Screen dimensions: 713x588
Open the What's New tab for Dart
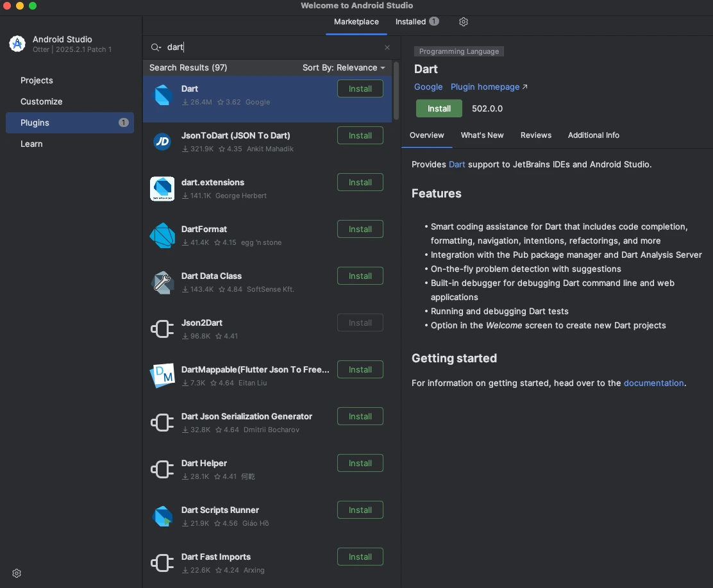click(x=482, y=135)
